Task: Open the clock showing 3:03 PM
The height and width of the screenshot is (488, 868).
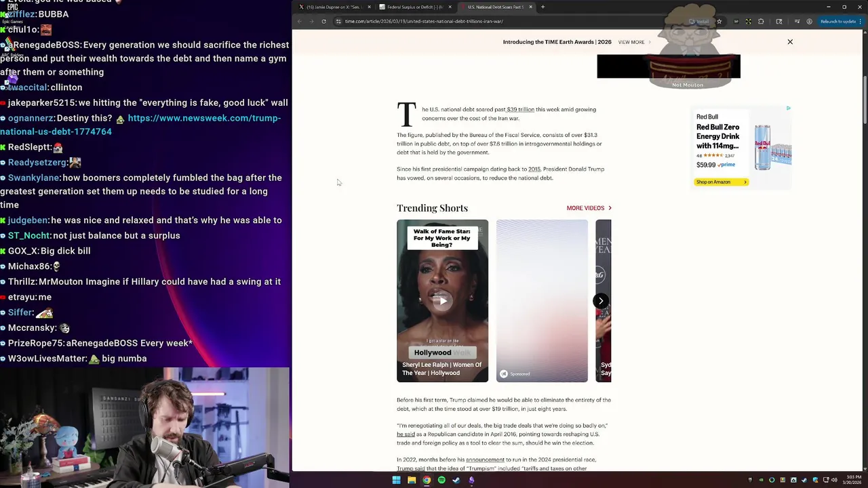Action: pos(853,479)
